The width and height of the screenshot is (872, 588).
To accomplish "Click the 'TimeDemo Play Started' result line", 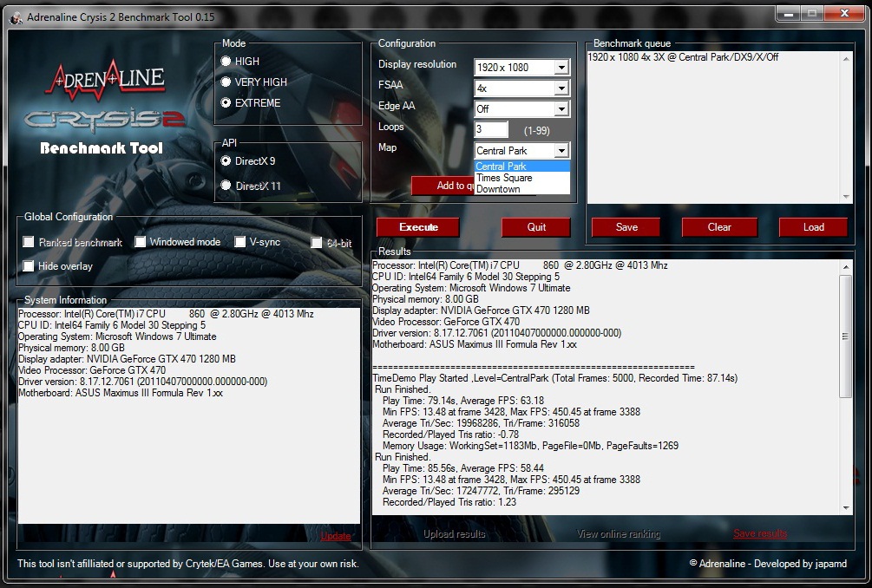I will click(x=555, y=378).
